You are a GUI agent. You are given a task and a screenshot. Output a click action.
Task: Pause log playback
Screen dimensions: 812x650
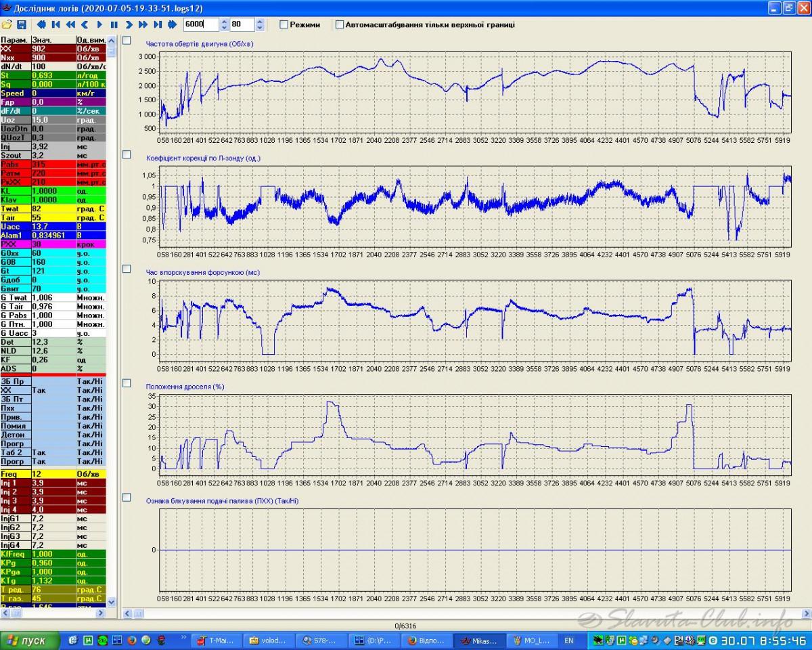coord(114,24)
